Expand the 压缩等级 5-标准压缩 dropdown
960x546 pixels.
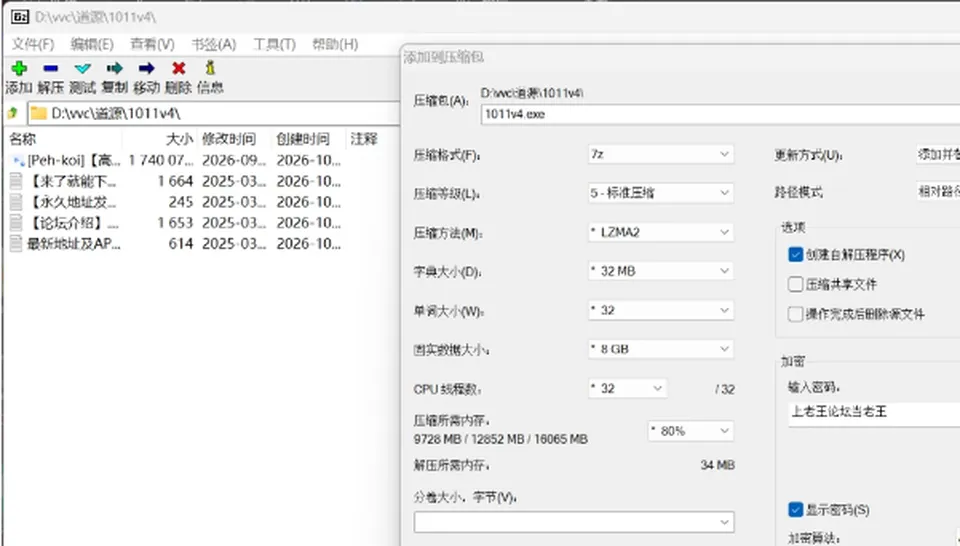coord(661,193)
